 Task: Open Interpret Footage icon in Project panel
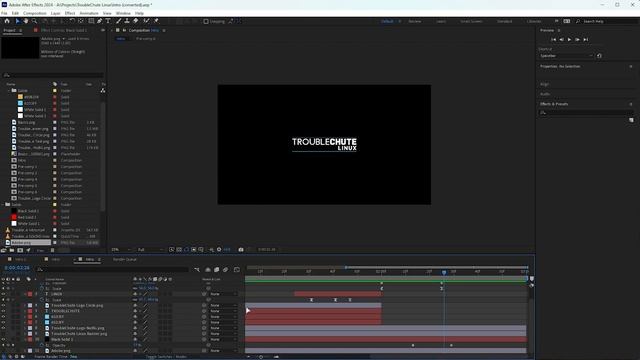click(4, 250)
